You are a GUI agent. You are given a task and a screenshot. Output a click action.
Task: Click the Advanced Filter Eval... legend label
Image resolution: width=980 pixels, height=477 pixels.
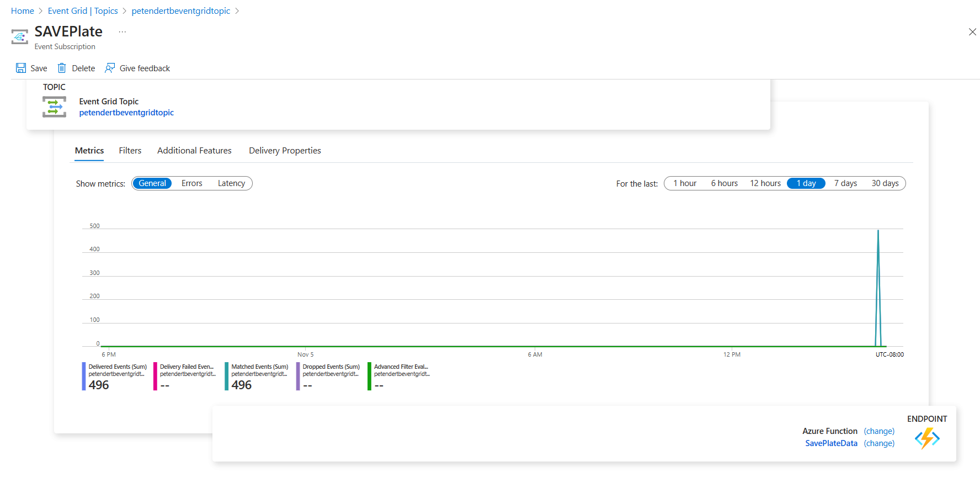401,367
